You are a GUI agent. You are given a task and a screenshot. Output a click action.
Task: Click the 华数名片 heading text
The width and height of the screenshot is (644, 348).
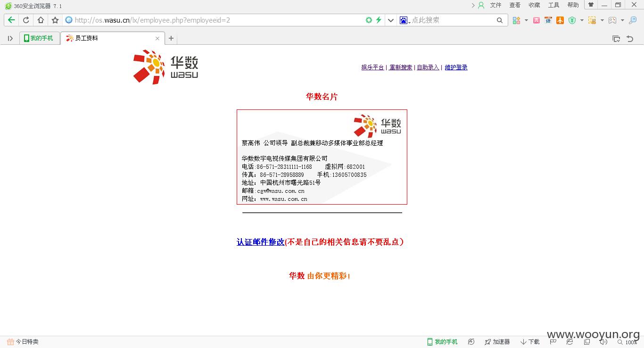click(322, 97)
